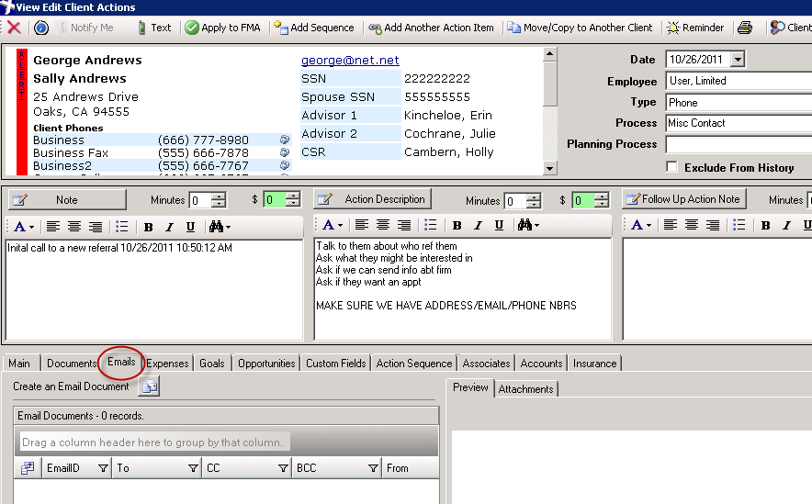
Task: Toggle underline in Note editor
Action: point(190,227)
